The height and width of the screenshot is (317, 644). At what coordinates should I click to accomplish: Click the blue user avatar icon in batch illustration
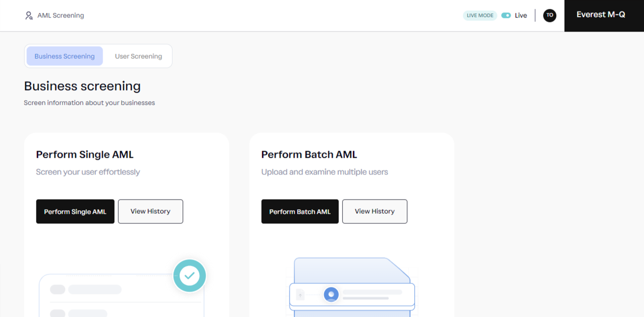point(331,294)
